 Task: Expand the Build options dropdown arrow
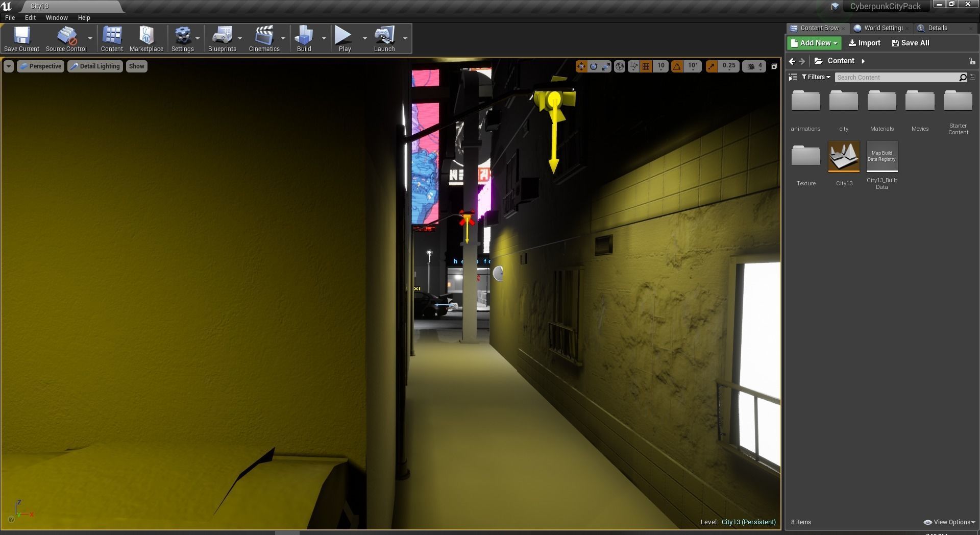click(x=324, y=38)
